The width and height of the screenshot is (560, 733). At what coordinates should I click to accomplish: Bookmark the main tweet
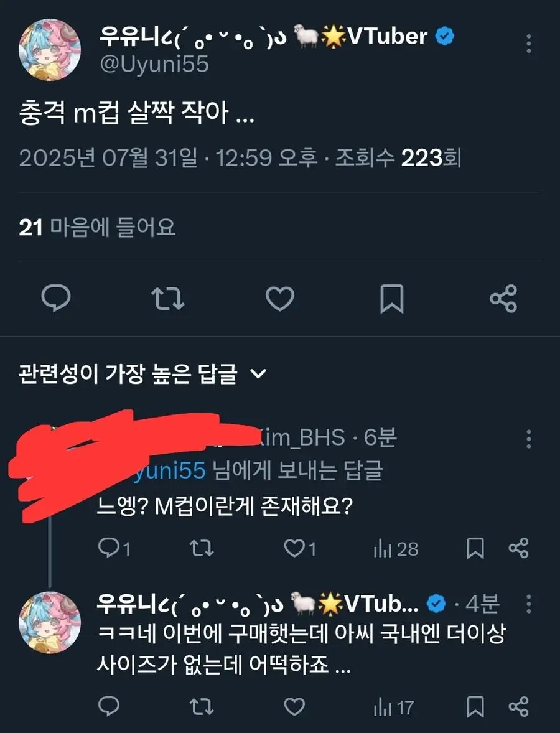391,299
